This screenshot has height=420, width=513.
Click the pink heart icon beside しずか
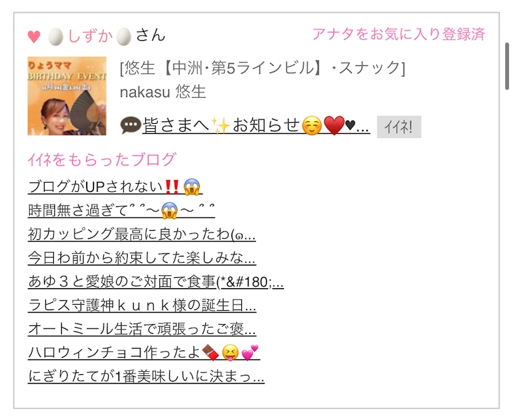[34, 36]
